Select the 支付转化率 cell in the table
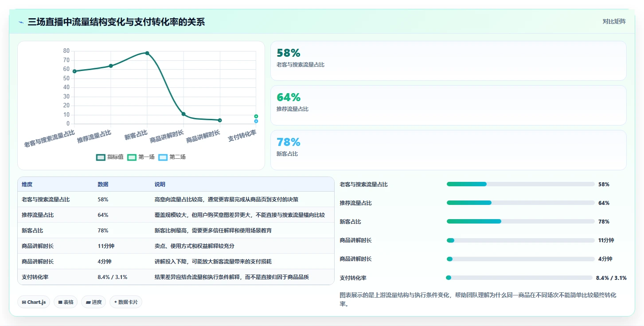This screenshot has height=326, width=644. 35,277
